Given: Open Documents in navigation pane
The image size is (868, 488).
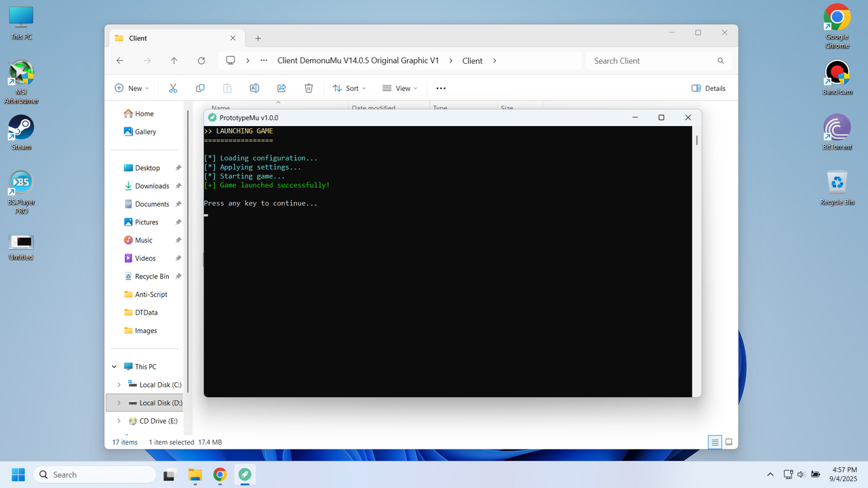Looking at the screenshot, I should click(x=146, y=204).
